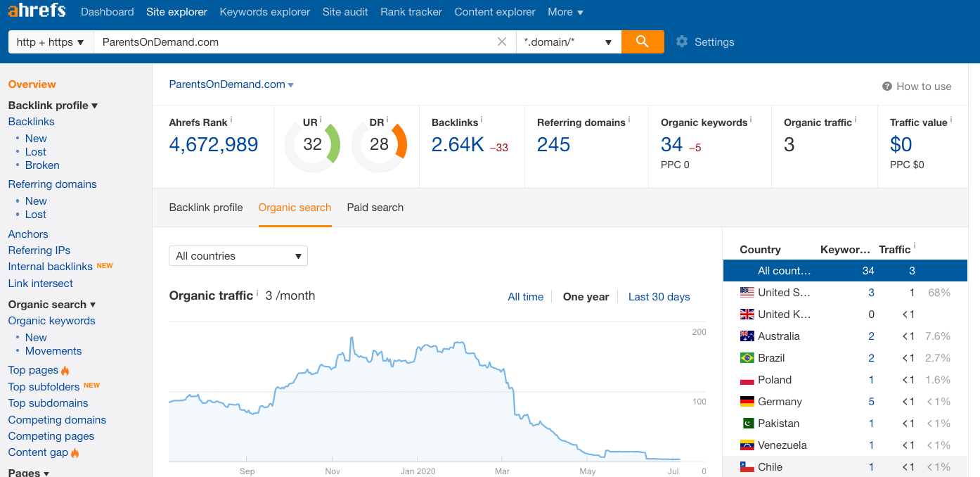Expand the ParentsOnDemand.com domain dropdown
Viewport: 980px width, 477px height.
[x=231, y=84]
